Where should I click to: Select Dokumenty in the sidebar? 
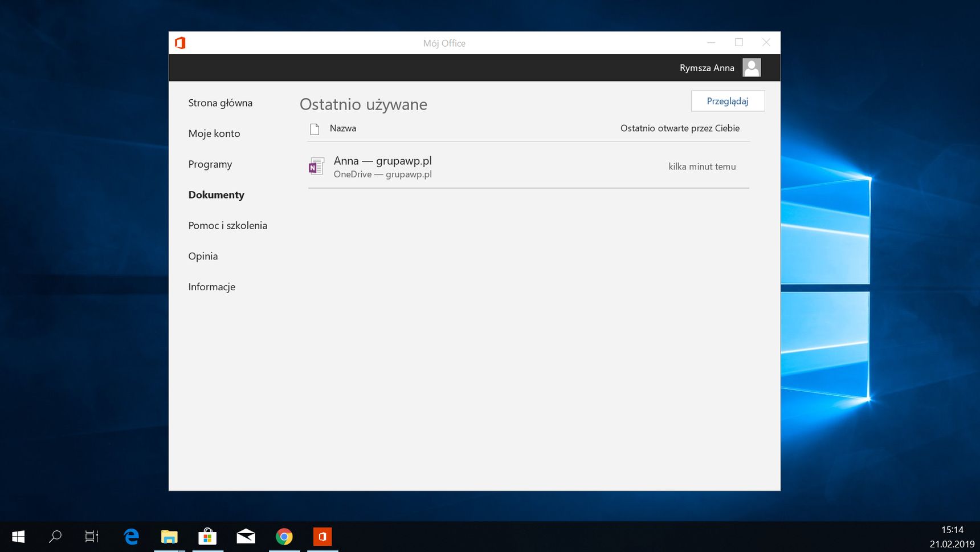click(x=217, y=195)
